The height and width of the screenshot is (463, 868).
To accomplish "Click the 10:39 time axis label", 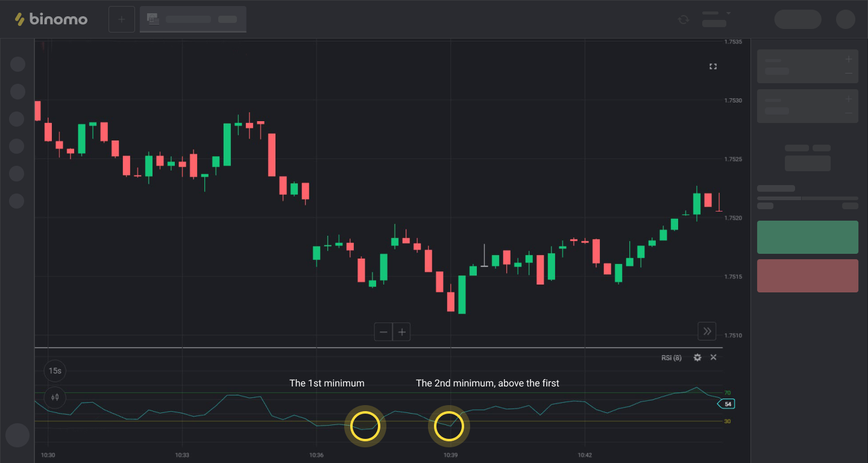I will (450, 455).
